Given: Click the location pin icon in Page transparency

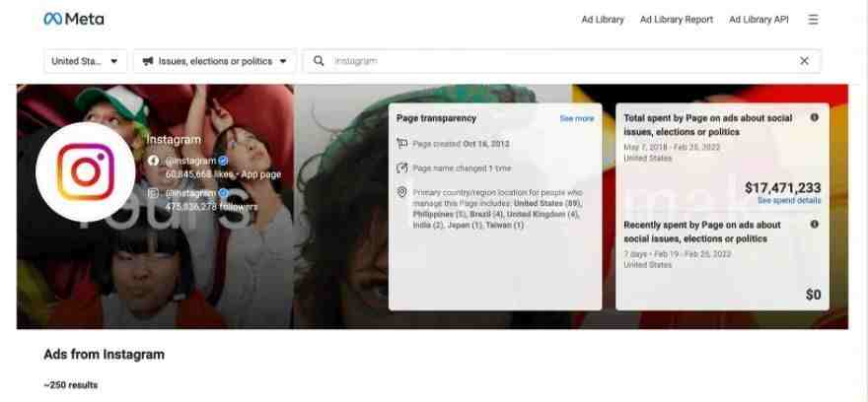Looking at the screenshot, I should [401, 192].
